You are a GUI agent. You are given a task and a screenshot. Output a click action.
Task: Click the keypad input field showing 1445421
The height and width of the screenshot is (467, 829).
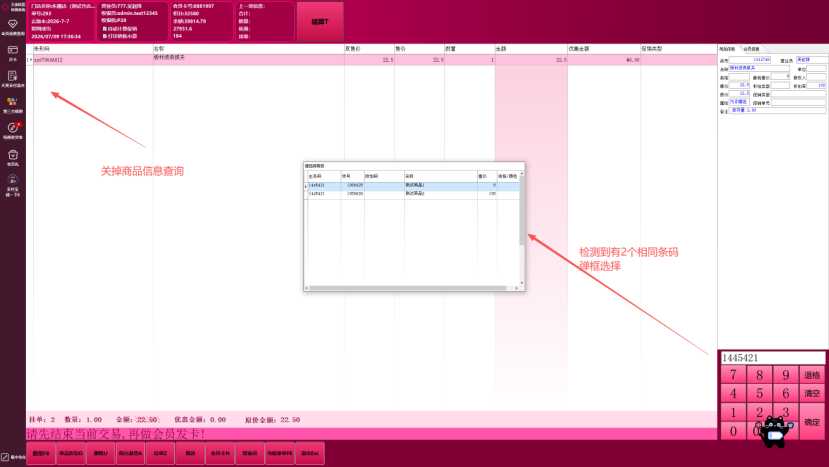click(x=772, y=358)
